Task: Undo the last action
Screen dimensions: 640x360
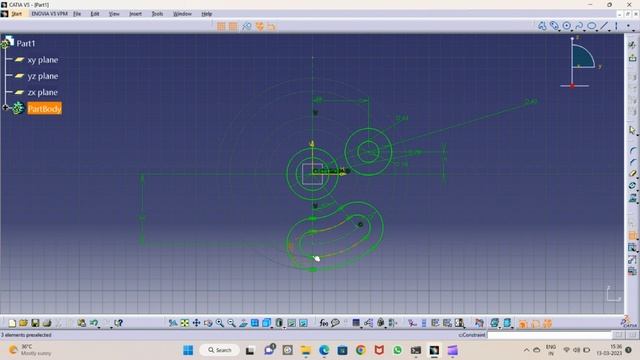Action: pyautogui.click(x=94, y=323)
